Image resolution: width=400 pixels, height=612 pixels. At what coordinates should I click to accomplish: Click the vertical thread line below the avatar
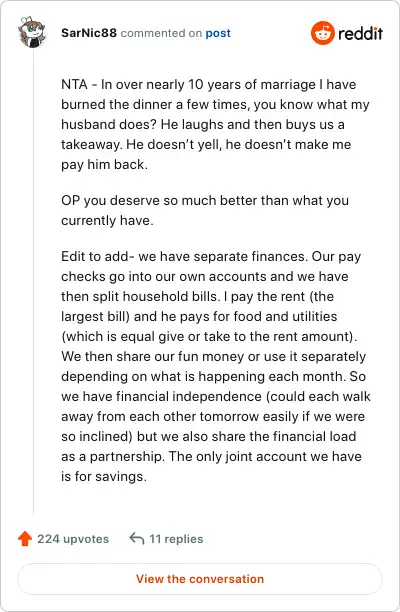pos(33,281)
